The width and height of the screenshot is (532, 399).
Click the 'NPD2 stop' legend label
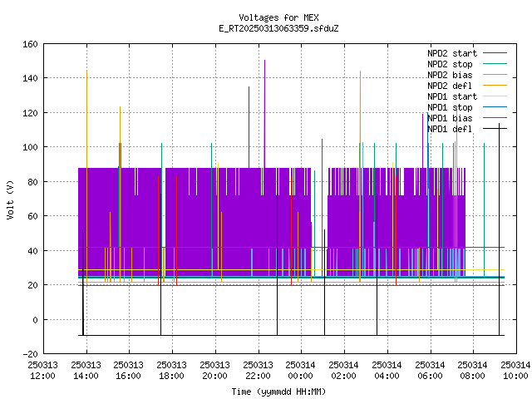tap(450, 64)
